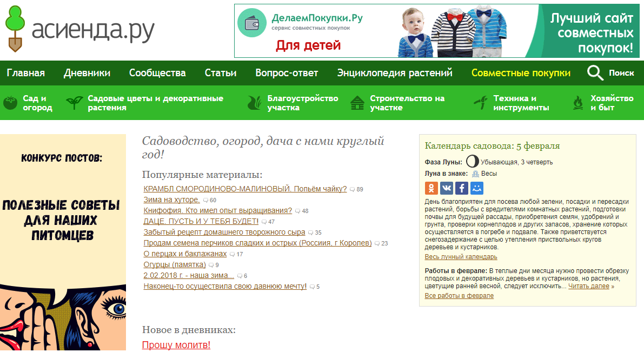This screenshot has width=644, height=352.
Task: Click the grass icon for Благоустройство участка
Action: pos(255,103)
